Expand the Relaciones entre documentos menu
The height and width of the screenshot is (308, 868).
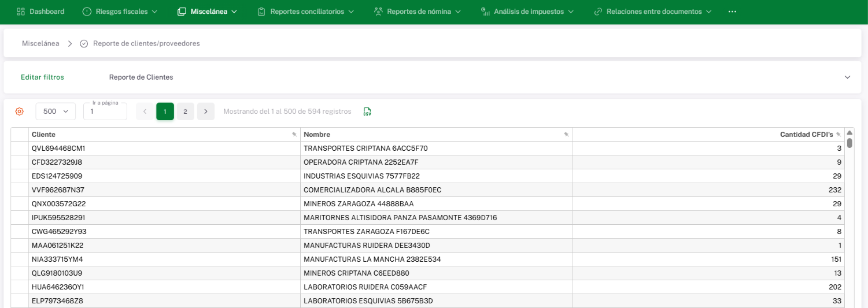pyautogui.click(x=653, y=12)
